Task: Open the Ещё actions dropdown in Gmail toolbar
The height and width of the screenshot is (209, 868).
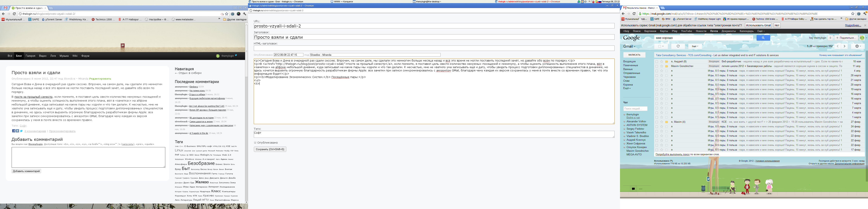Action: pyautogui.click(x=695, y=46)
